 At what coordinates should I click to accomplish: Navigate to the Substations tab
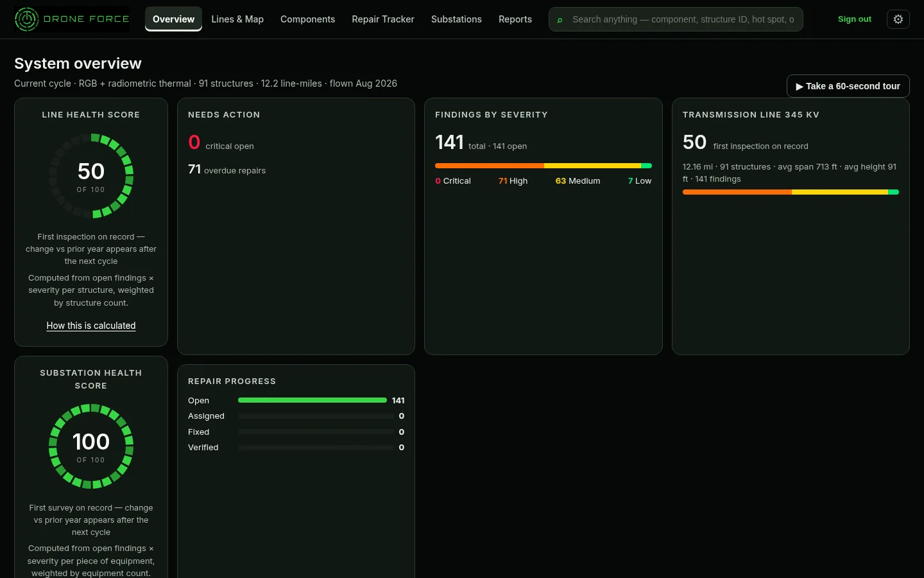point(456,19)
